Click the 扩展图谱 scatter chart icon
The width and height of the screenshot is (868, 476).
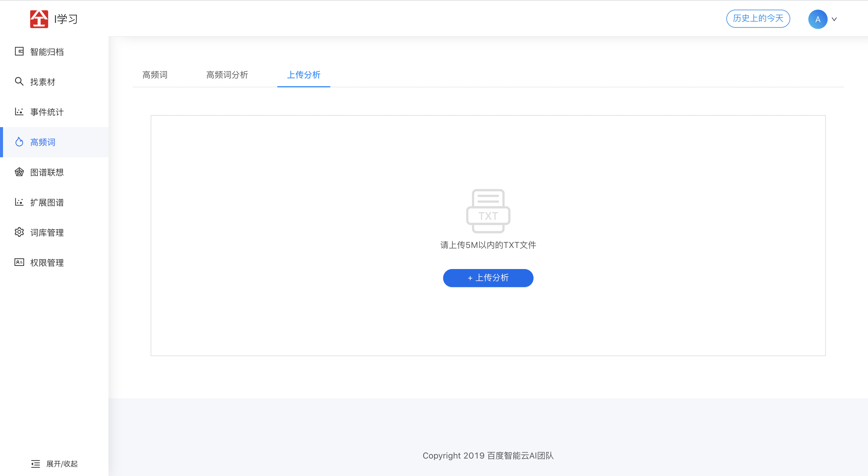[x=19, y=202]
